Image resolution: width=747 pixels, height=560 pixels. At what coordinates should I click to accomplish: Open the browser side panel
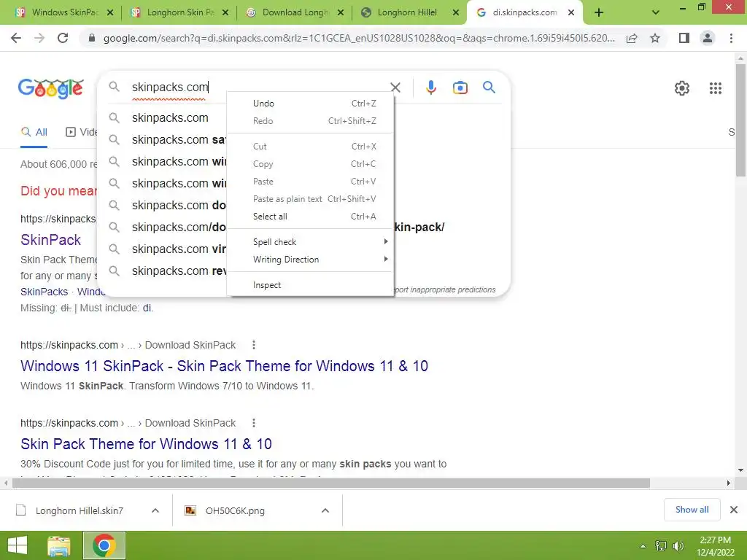[x=684, y=38]
